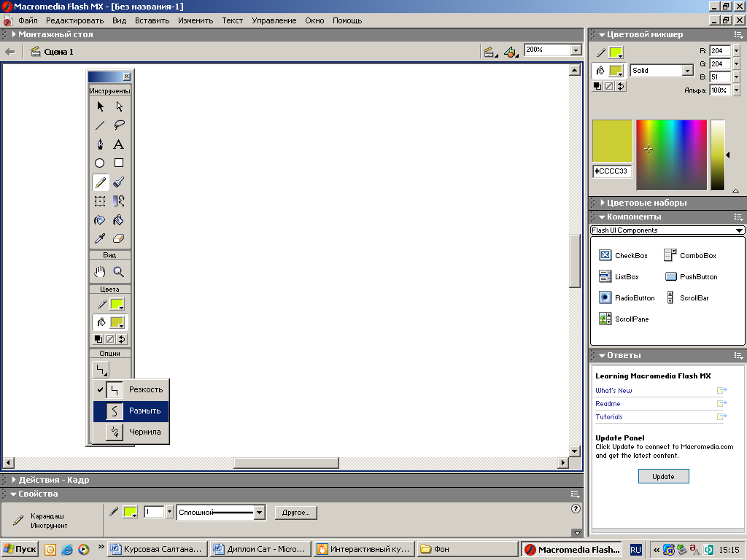Select the Fill Transform tool
The width and height of the screenshot is (747, 560).
119,201
